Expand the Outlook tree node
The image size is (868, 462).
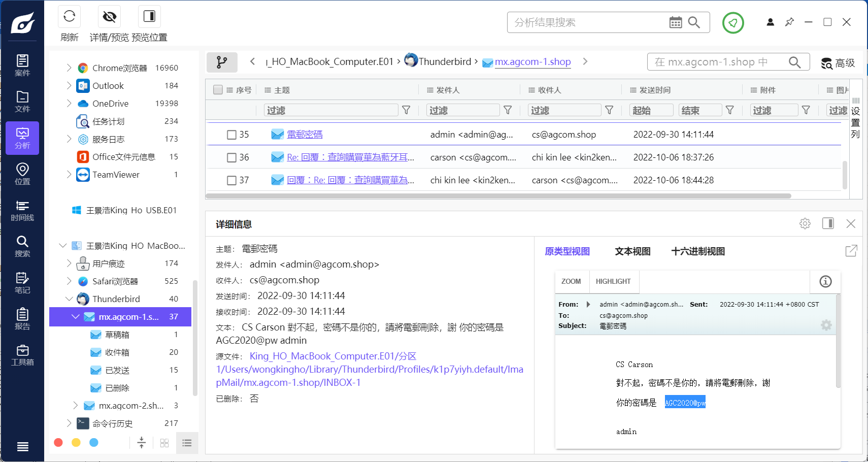tap(69, 85)
